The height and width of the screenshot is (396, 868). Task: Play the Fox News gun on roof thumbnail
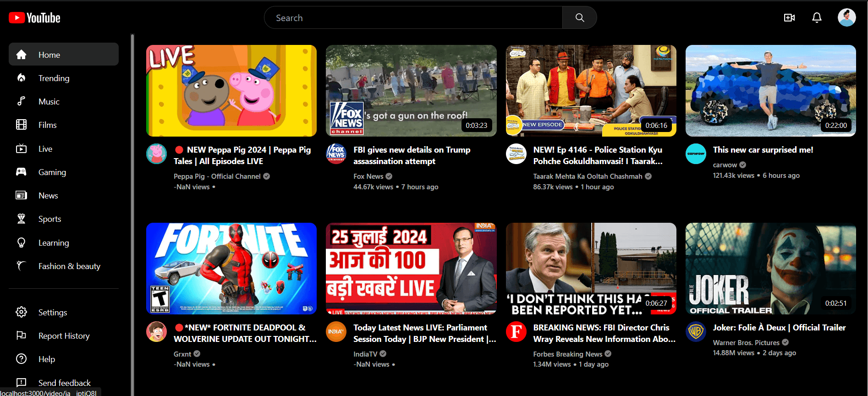coord(411,91)
